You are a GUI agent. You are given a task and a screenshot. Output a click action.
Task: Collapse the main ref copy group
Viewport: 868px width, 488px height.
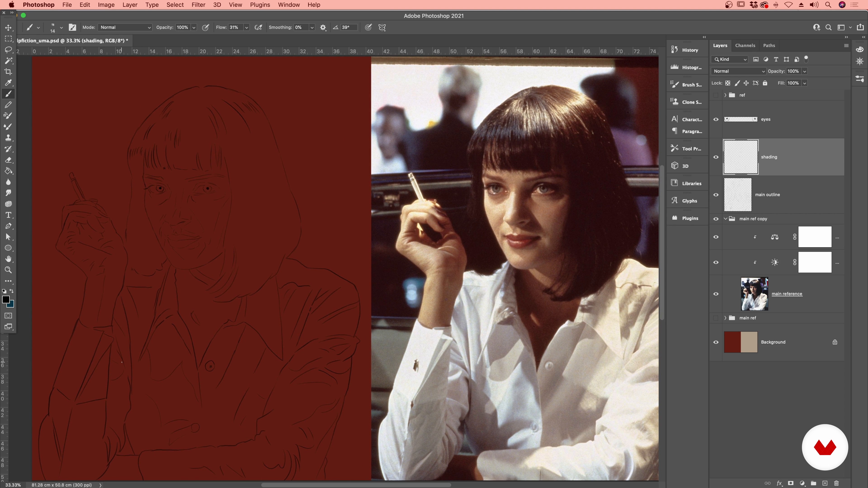coord(725,219)
